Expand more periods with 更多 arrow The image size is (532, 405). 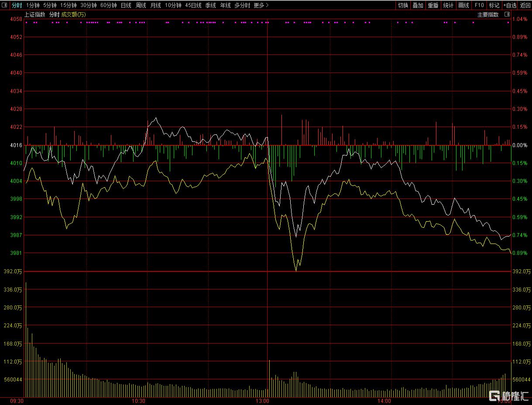(261, 5)
